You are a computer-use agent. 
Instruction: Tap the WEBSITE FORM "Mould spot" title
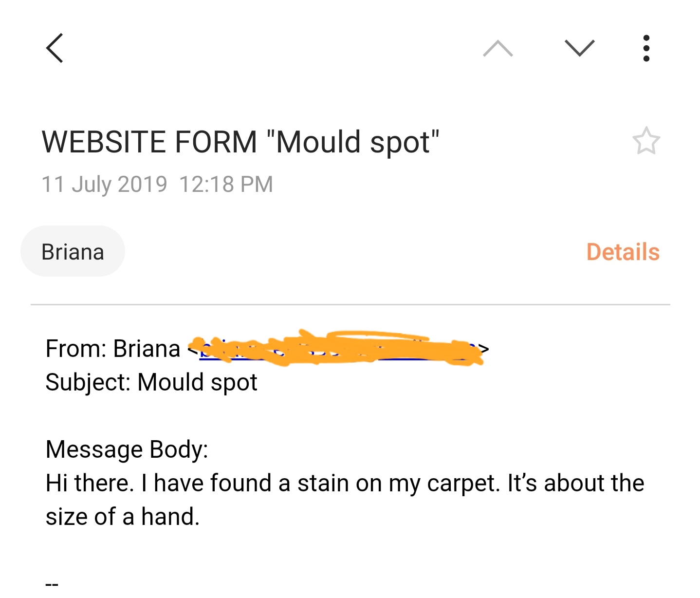(240, 142)
